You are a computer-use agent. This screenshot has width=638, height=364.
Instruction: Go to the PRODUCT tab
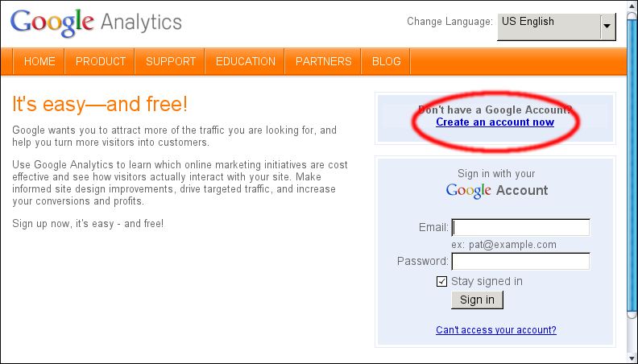point(100,61)
